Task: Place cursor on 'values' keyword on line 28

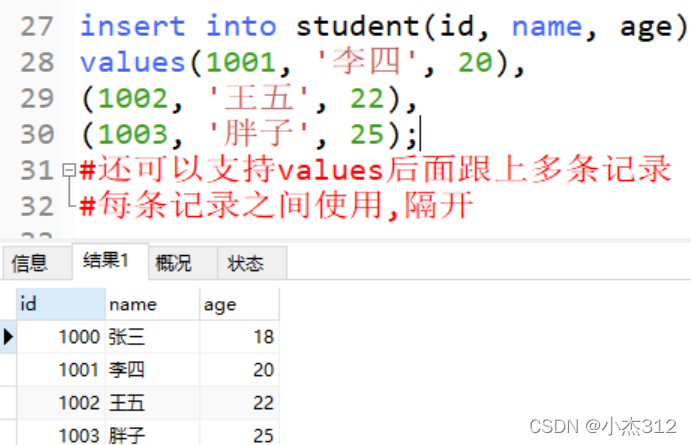Action: [133, 62]
